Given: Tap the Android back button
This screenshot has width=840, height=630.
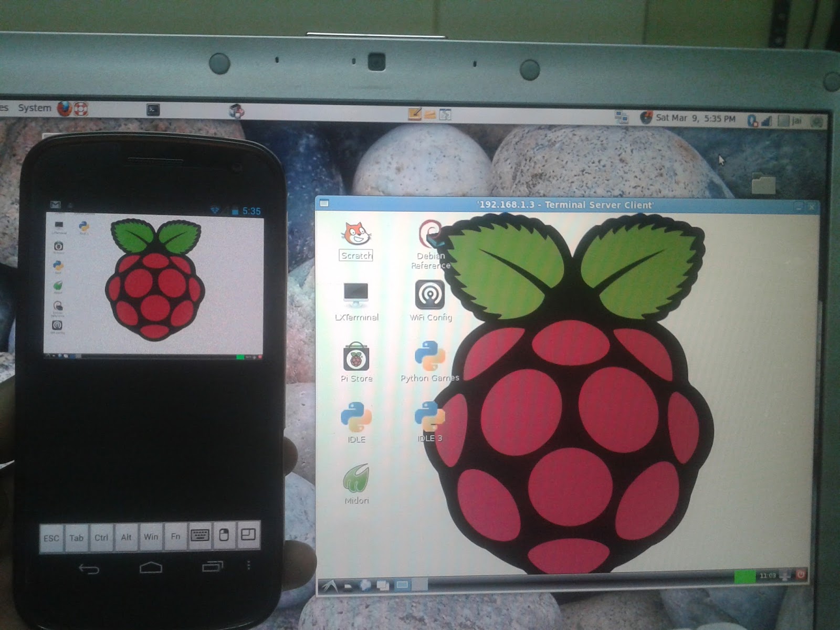Looking at the screenshot, I should coord(89,569).
